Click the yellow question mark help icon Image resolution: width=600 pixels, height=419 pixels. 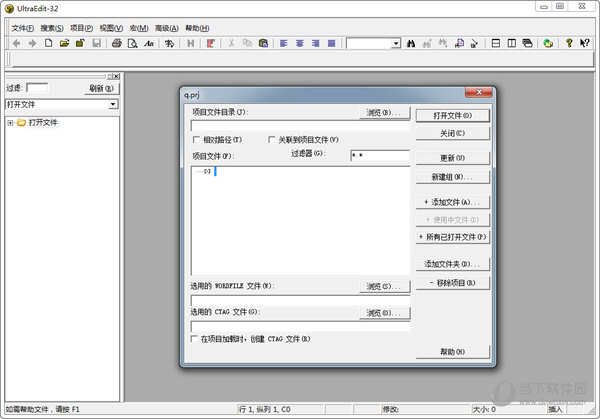[x=569, y=43]
